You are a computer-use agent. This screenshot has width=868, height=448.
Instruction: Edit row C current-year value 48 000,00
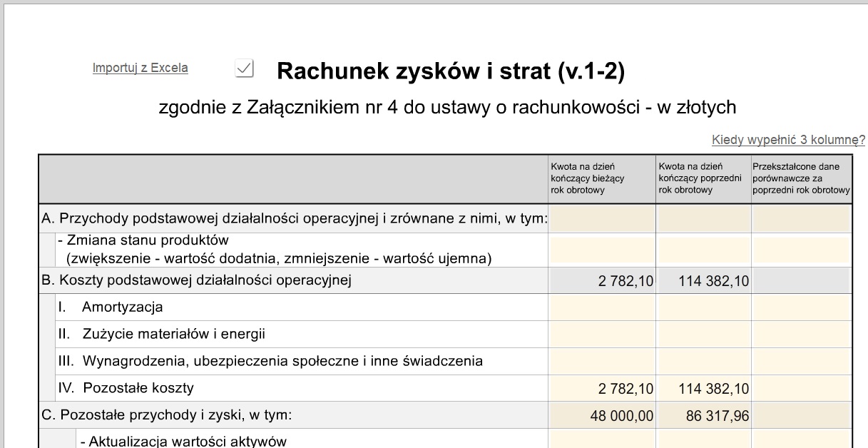602,415
